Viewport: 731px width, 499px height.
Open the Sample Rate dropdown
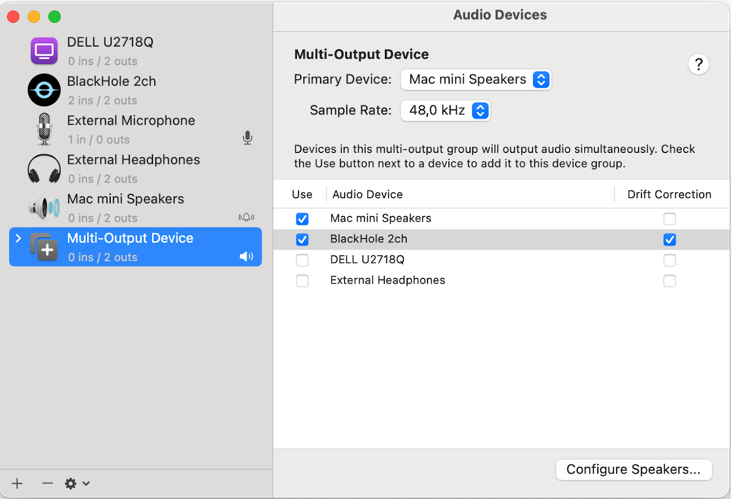446,111
